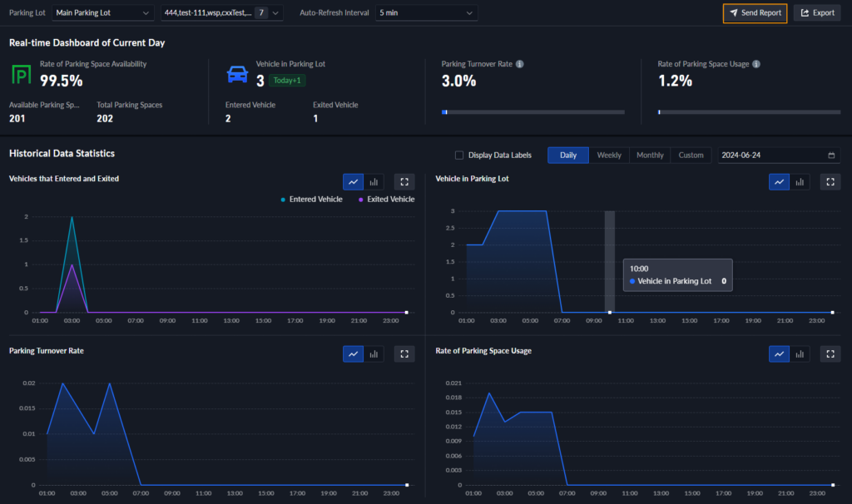
Task: Expand the Auto-Refresh Interval 5 min dropdown
Action: point(426,13)
